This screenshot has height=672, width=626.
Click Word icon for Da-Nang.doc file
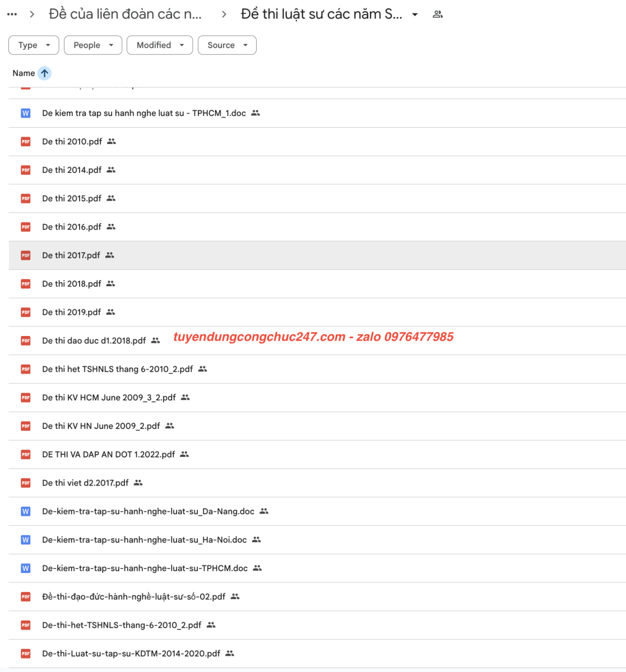point(26,511)
